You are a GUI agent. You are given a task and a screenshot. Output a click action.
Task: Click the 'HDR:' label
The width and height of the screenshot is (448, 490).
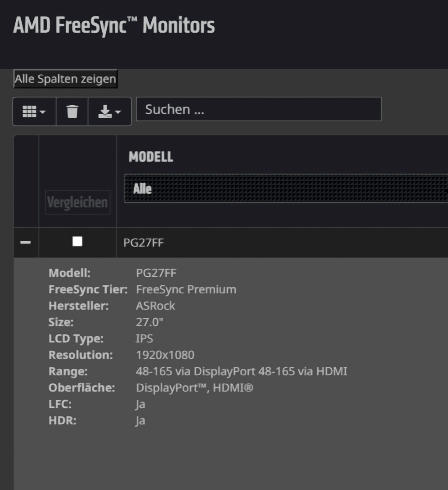63,420
